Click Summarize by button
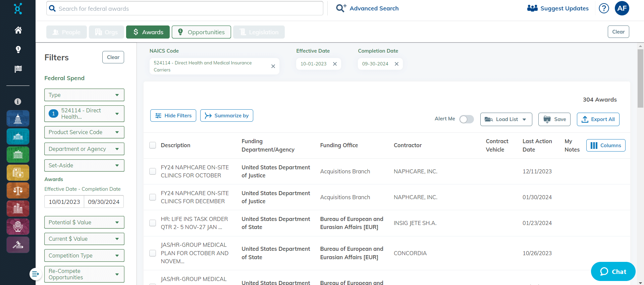Screen dimensions: 644x285 pos(227,116)
